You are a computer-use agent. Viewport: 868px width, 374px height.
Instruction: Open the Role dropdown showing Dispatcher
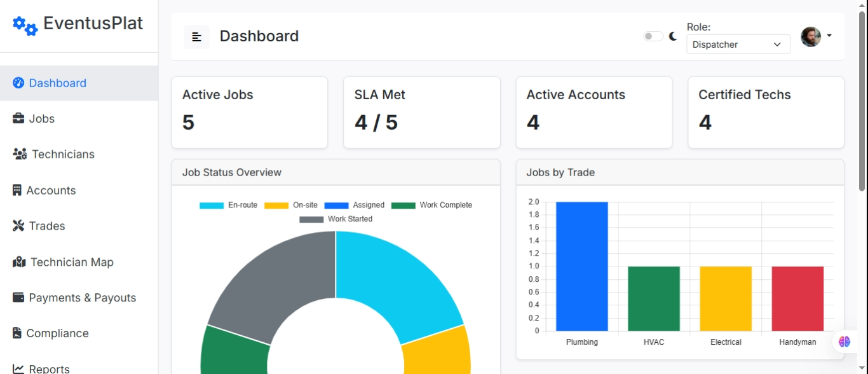738,44
